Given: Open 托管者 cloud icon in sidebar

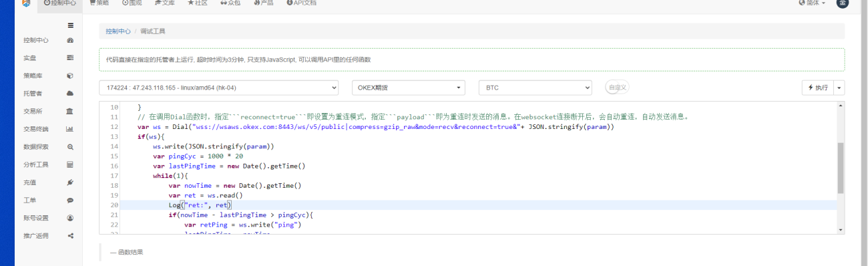Looking at the screenshot, I should click(70, 93).
